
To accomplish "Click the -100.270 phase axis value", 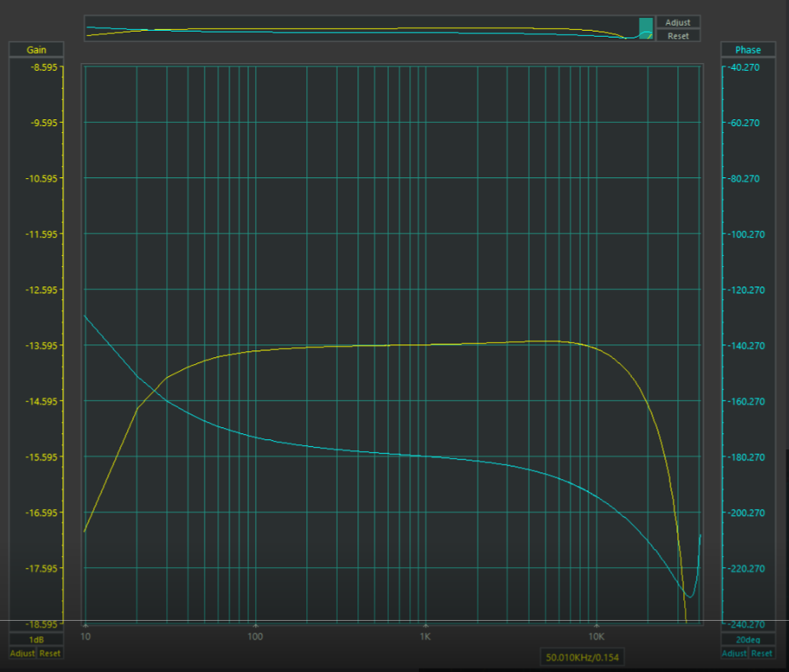I will [x=745, y=234].
